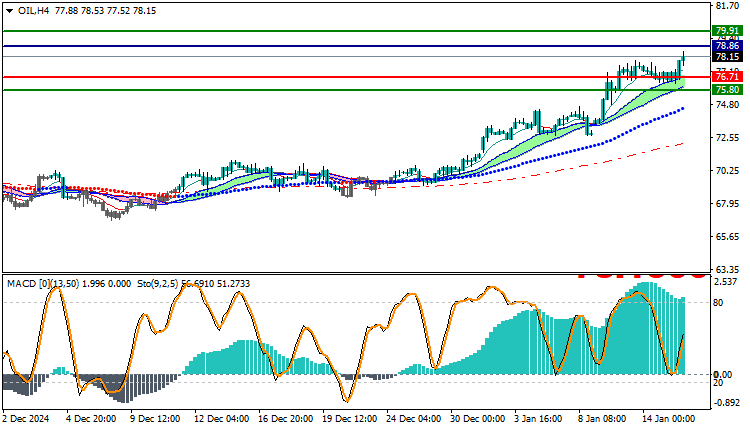Select the red horizontal line at 76.71
750x430 pixels.
point(356,77)
